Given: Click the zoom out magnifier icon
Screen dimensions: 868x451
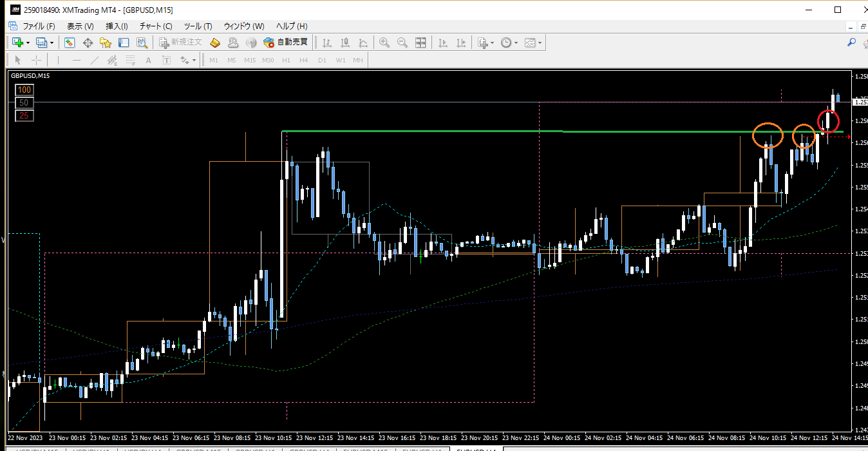Looking at the screenshot, I should click(x=402, y=43).
